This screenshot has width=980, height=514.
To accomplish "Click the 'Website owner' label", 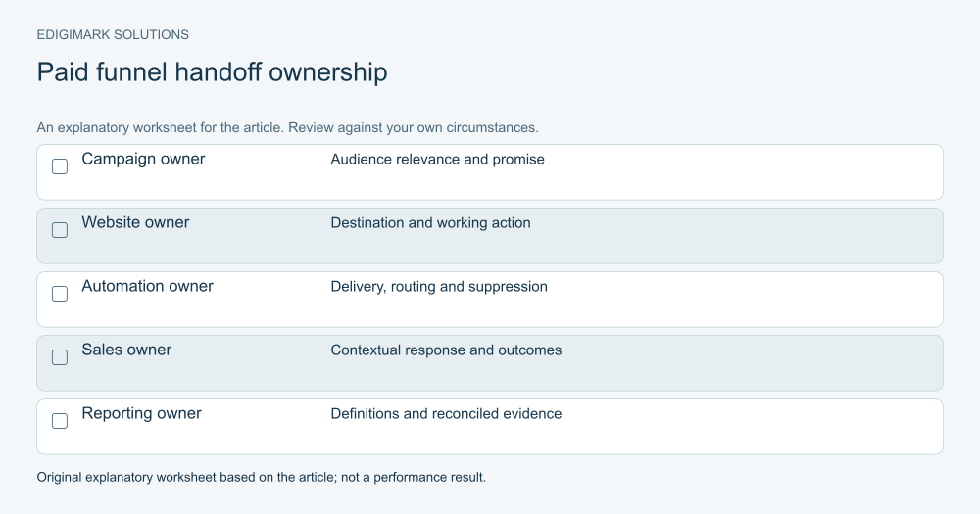I will tap(135, 222).
